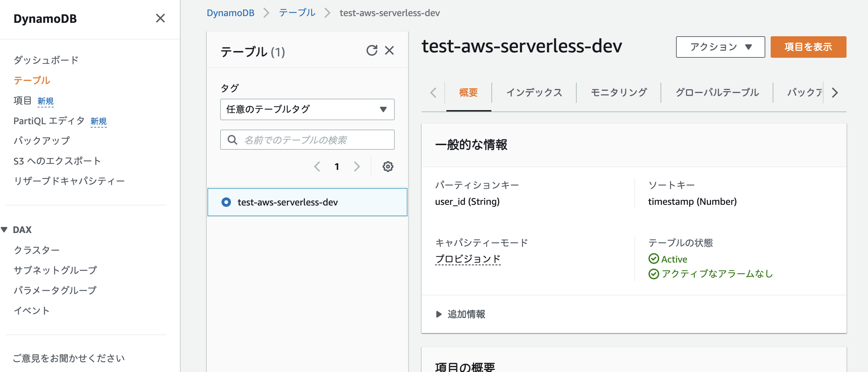This screenshot has width=868, height=372.
Task: Open ダッシュボード in the sidebar
Action: pyautogui.click(x=46, y=60)
